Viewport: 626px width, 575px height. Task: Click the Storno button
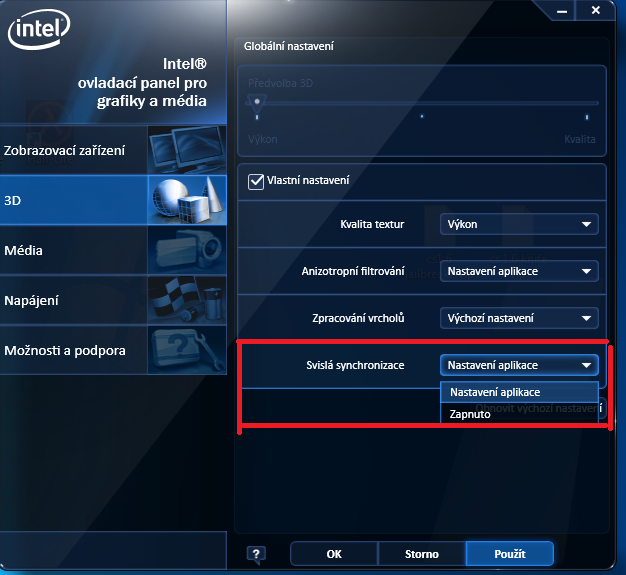422,554
